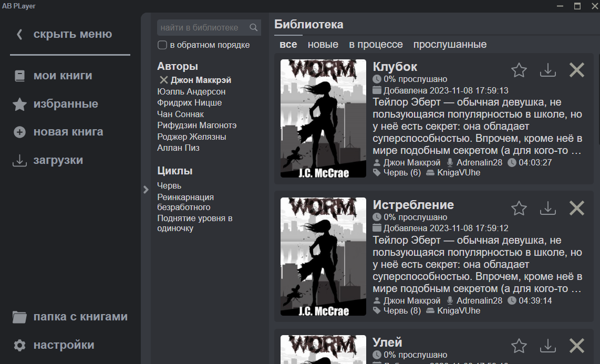This screenshot has width=600, height=364.
Task: Click the 'Библиотека' heading
Action: (309, 25)
